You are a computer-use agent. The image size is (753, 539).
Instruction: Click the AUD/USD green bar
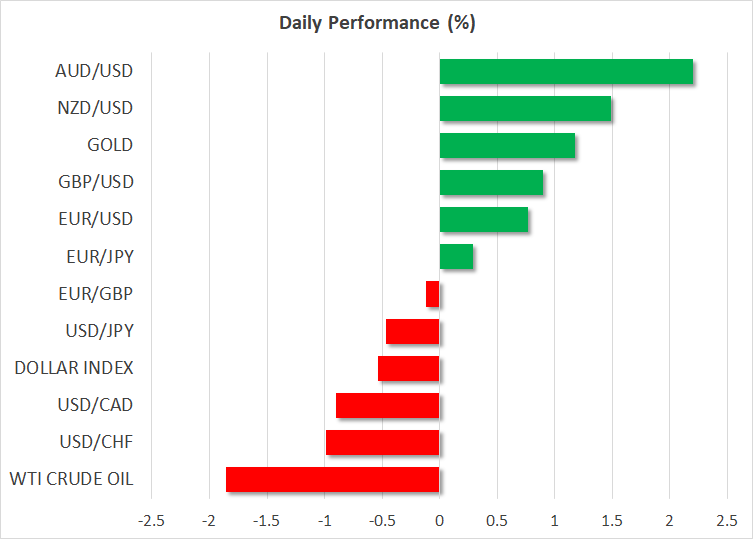pyautogui.click(x=566, y=72)
